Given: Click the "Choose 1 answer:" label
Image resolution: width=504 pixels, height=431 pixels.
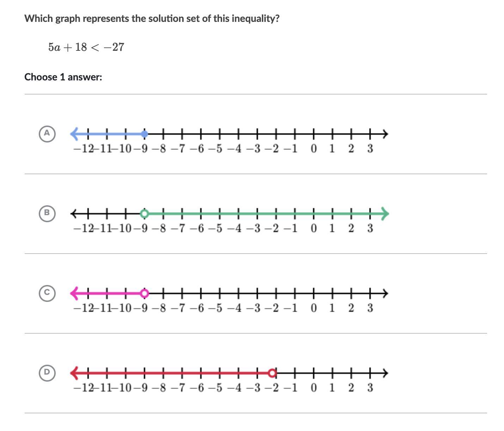Looking at the screenshot, I should (63, 77).
